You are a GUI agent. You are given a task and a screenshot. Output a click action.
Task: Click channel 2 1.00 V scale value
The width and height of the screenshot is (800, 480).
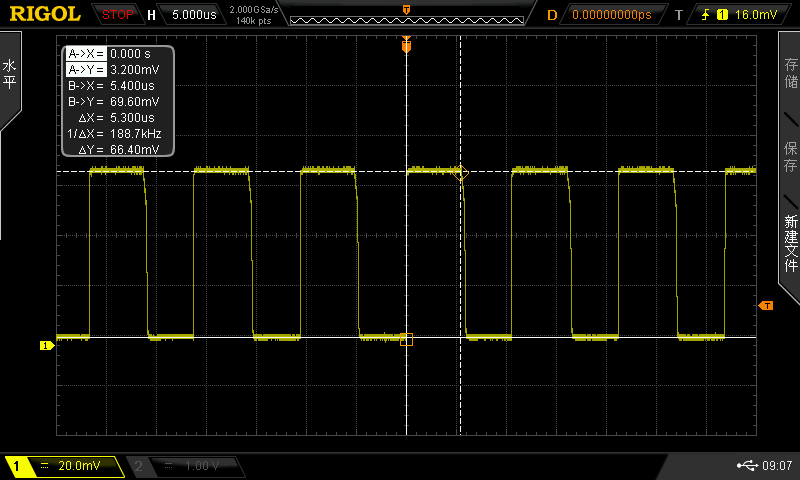pos(202,466)
